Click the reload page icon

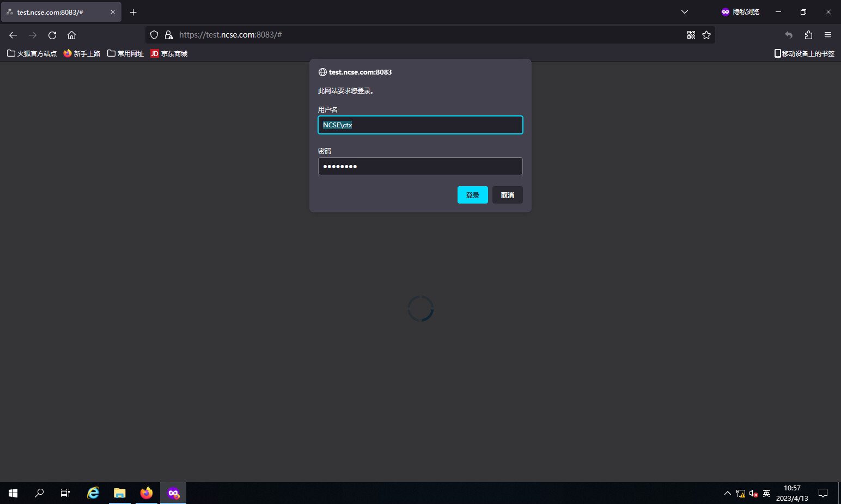52,35
